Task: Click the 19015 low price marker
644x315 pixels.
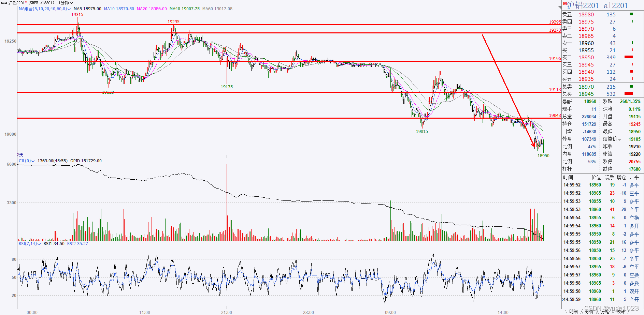Action: pyautogui.click(x=422, y=132)
